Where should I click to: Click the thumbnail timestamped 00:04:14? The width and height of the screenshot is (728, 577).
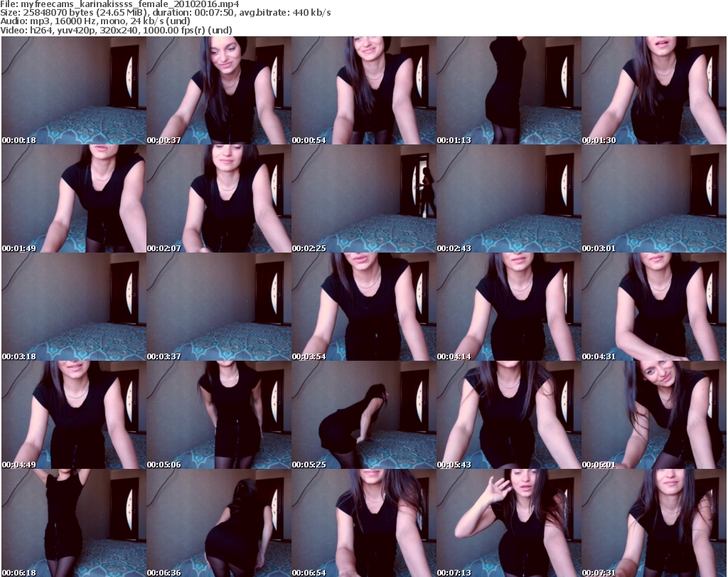509,307
